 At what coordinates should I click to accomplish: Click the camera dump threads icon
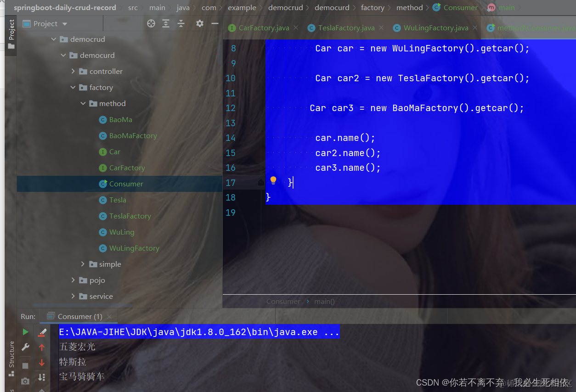[25, 381]
